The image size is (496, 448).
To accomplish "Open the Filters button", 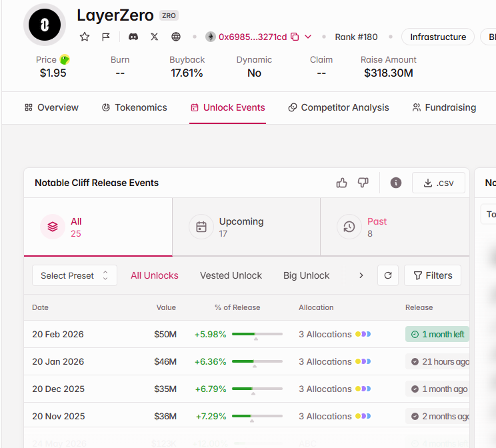I will [432, 275].
